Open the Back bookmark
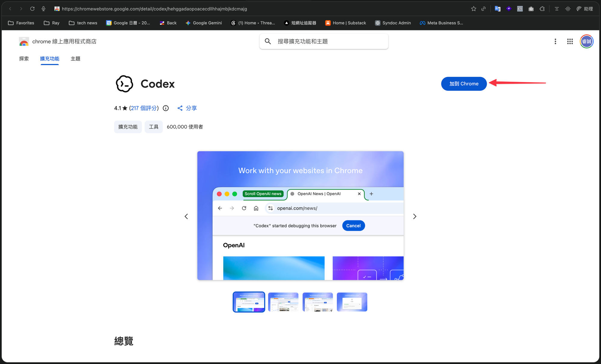 pos(168,23)
